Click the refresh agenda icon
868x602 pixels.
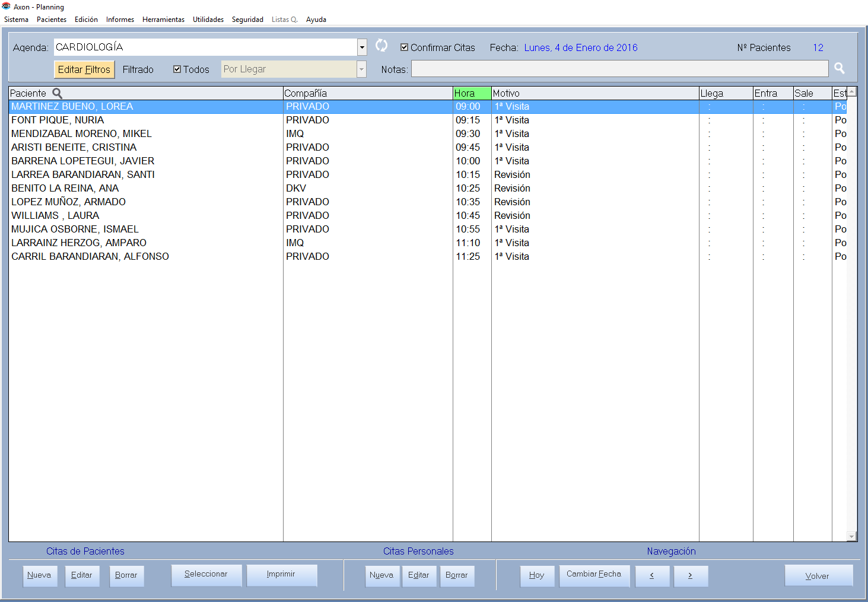coord(381,46)
